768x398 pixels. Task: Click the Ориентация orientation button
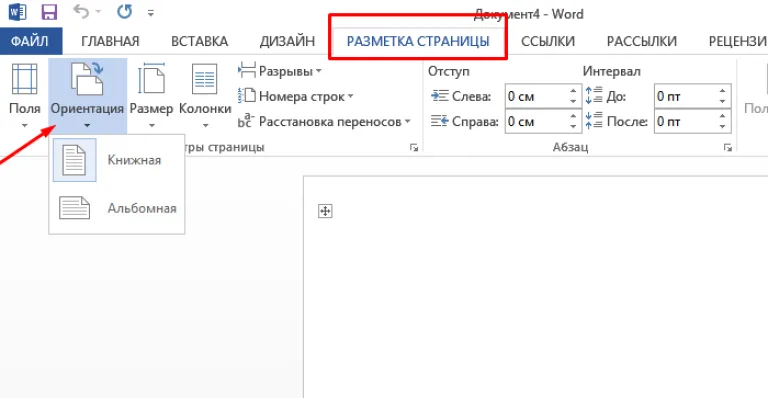click(x=87, y=96)
